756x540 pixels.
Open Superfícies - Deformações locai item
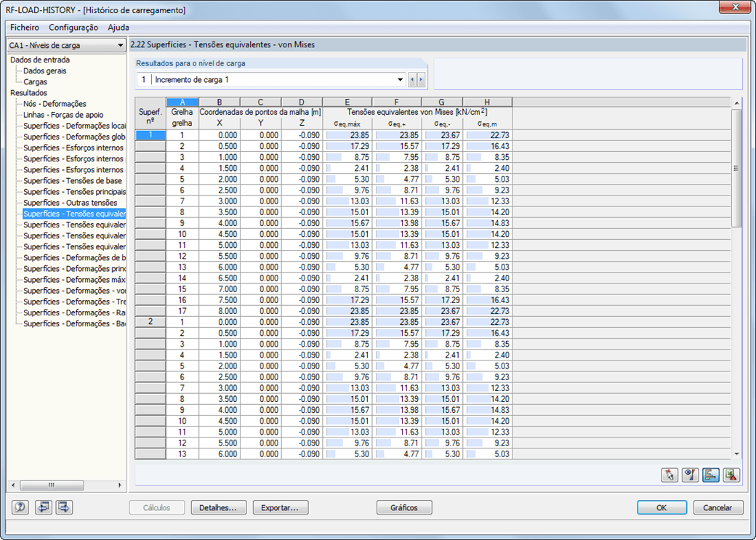(x=74, y=126)
